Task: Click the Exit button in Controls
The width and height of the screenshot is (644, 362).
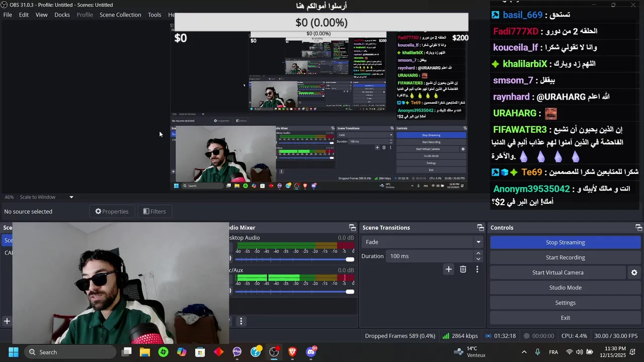Action: pyautogui.click(x=565, y=318)
